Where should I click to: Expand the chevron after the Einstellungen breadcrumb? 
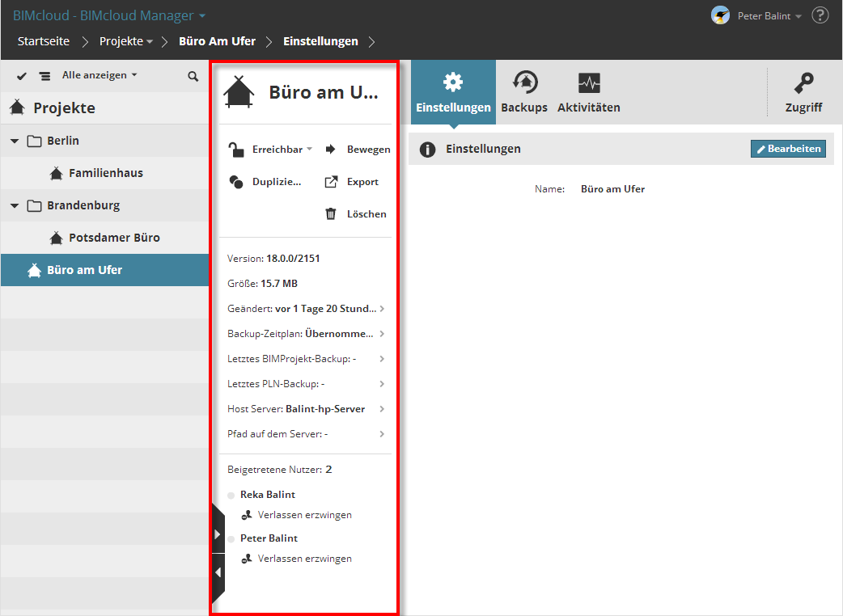pos(371,42)
